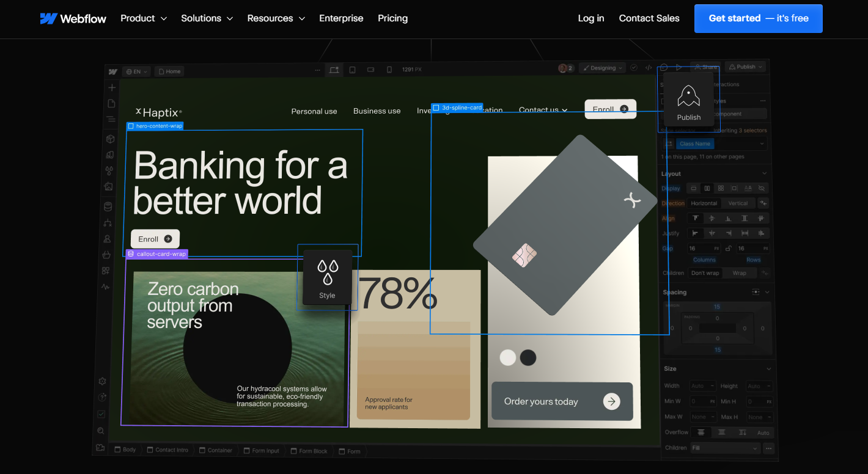Image resolution: width=868 pixels, height=474 pixels.
Task: Expand the Product menu
Action: 144,18
